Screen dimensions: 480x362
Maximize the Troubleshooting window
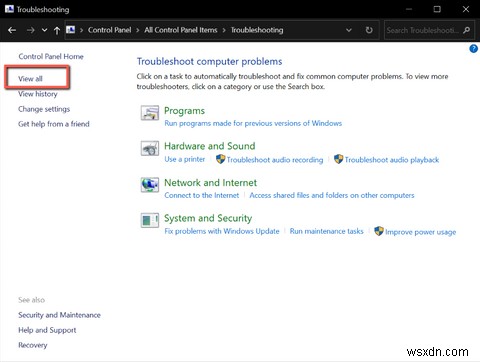tap(437, 9)
